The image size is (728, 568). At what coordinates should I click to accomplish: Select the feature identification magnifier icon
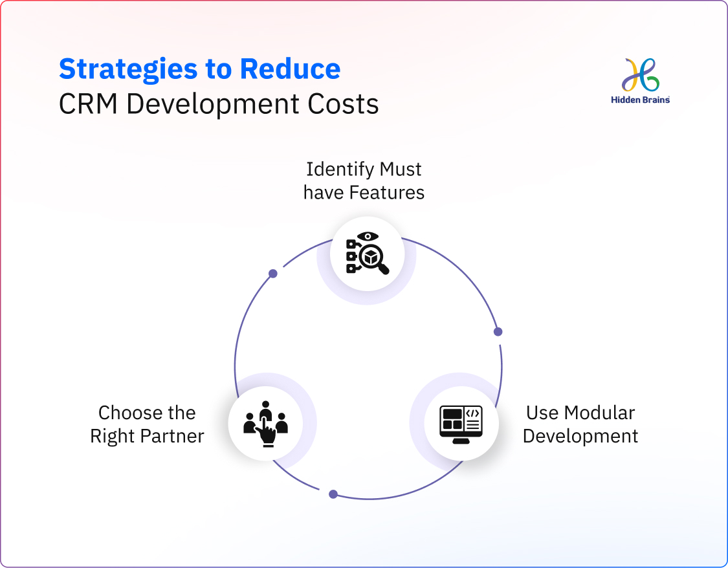coord(367,254)
